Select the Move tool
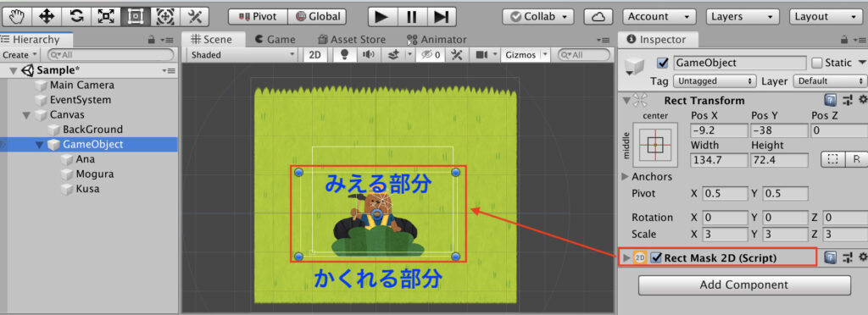This screenshot has width=868, height=315. (x=46, y=17)
